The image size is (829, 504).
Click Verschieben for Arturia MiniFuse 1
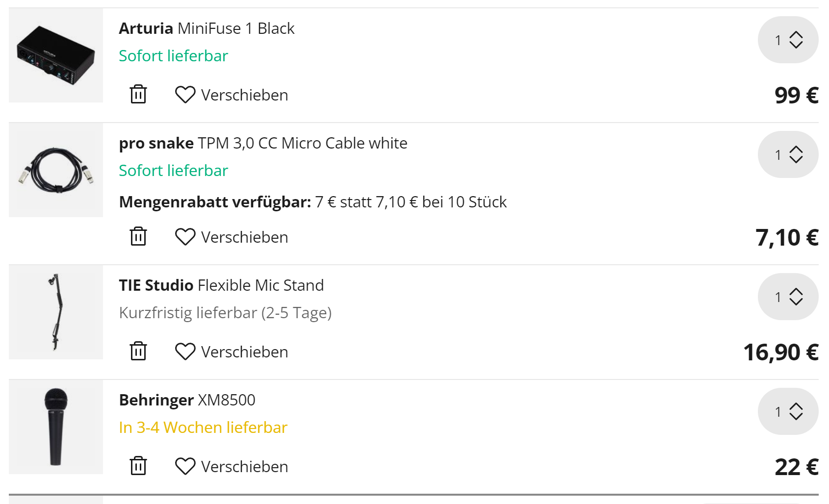click(244, 95)
